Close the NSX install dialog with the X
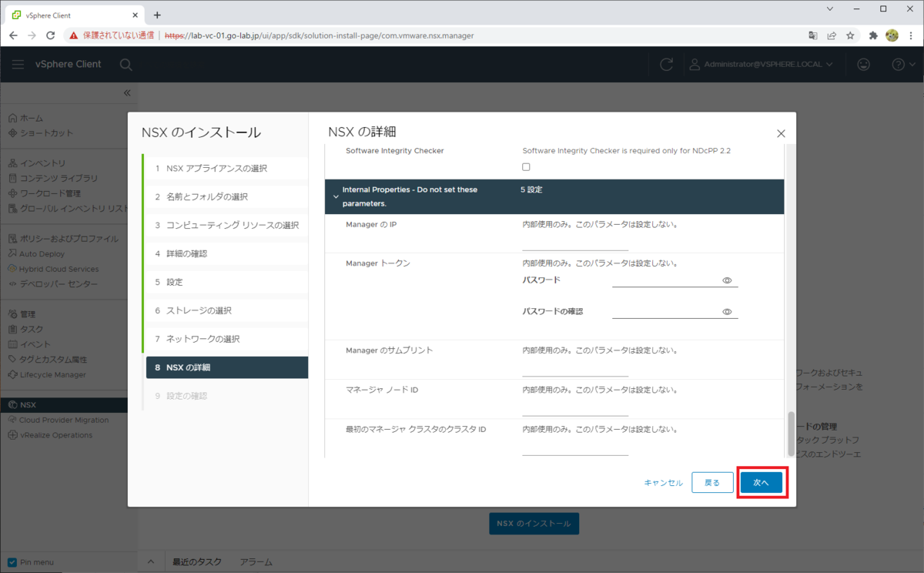 tap(781, 133)
